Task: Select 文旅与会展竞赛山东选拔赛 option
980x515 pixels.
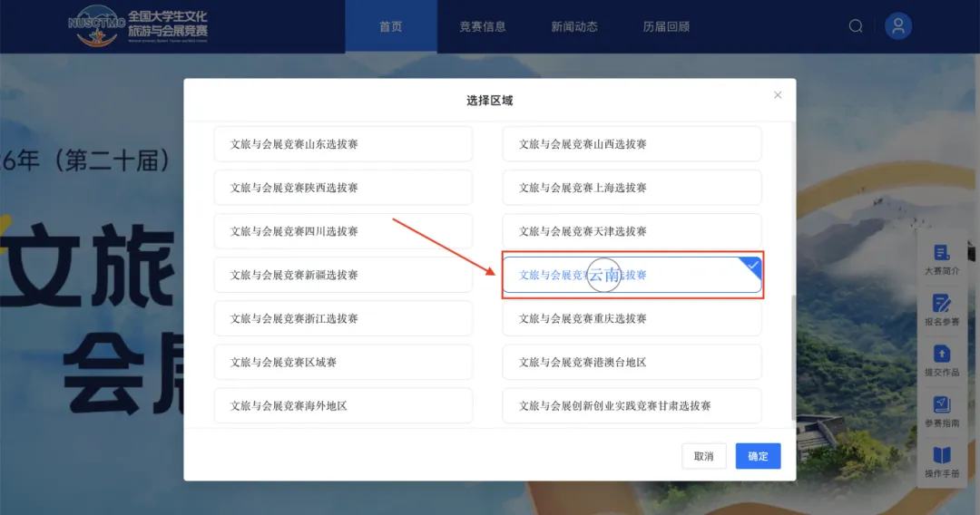Action: click(x=343, y=144)
